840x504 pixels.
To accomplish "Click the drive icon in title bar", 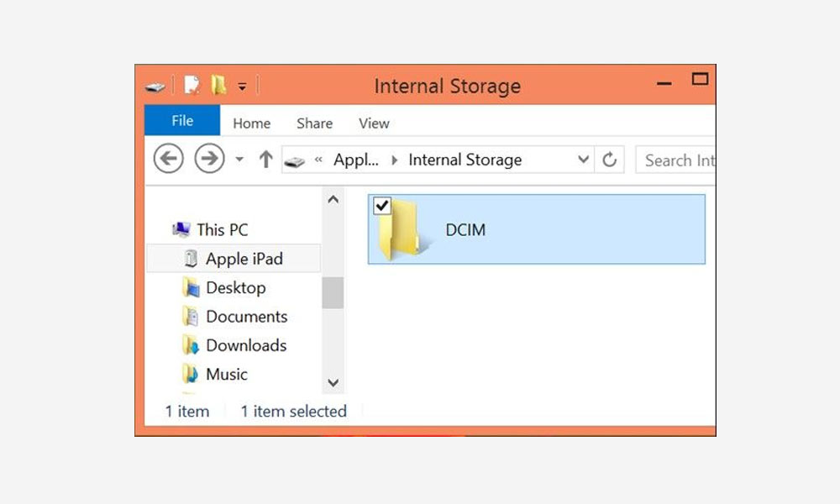I will [x=155, y=87].
